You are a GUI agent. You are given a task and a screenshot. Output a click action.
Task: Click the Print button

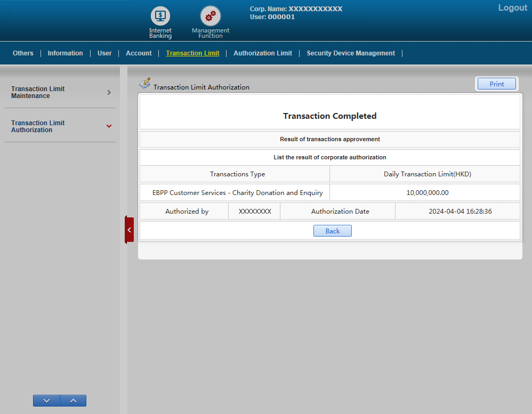click(x=496, y=84)
